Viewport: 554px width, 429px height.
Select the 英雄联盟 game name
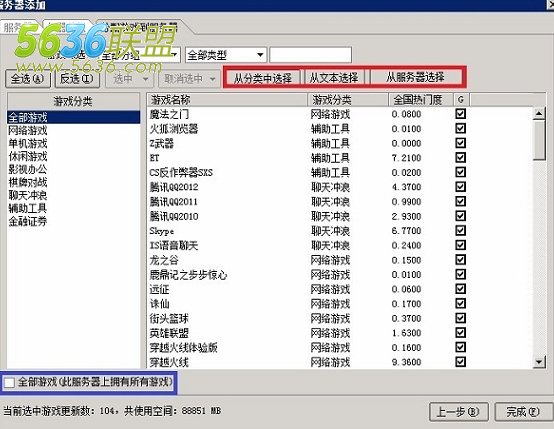[x=169, y=333]
